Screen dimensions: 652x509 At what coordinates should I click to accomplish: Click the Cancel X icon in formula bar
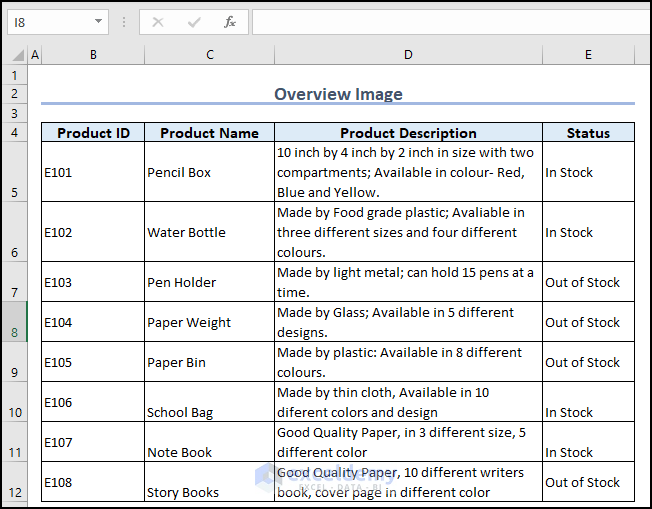tap(158, 22)
